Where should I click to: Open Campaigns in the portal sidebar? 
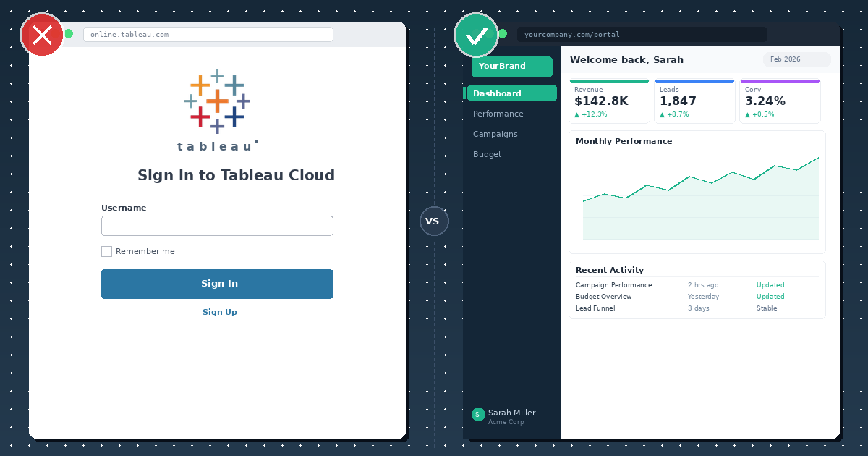point(495,134)
